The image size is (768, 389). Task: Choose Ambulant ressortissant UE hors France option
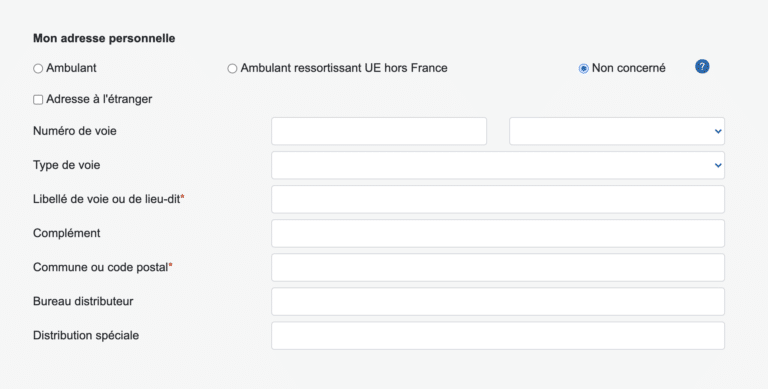coord(232,69)
